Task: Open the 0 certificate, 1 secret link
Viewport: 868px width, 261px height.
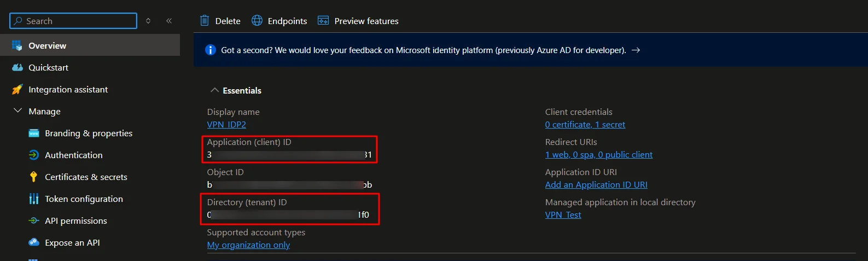Action: pyautogui.click(x=585, y=124)
